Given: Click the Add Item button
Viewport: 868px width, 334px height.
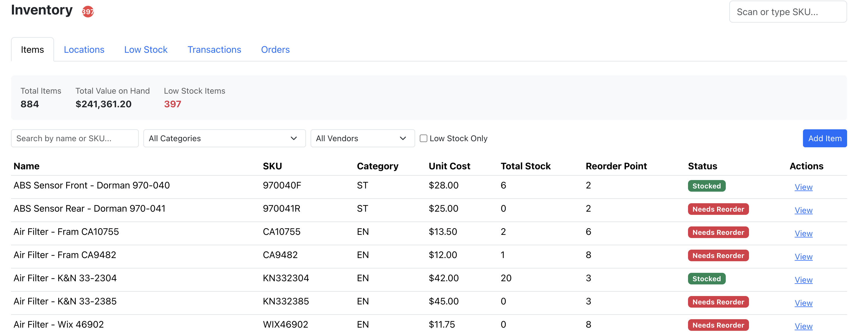Looking at the screenshot, I should [824, 138].
